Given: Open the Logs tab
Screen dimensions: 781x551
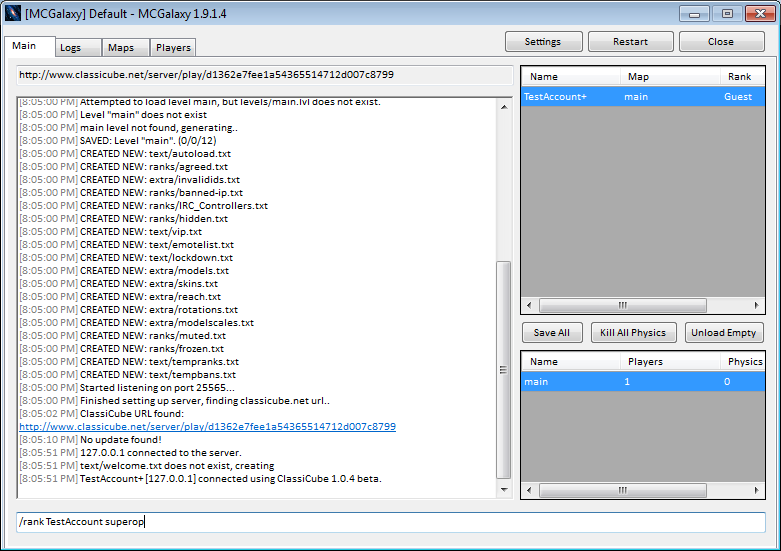Looking at the screenshot, I should click(78, 48).
